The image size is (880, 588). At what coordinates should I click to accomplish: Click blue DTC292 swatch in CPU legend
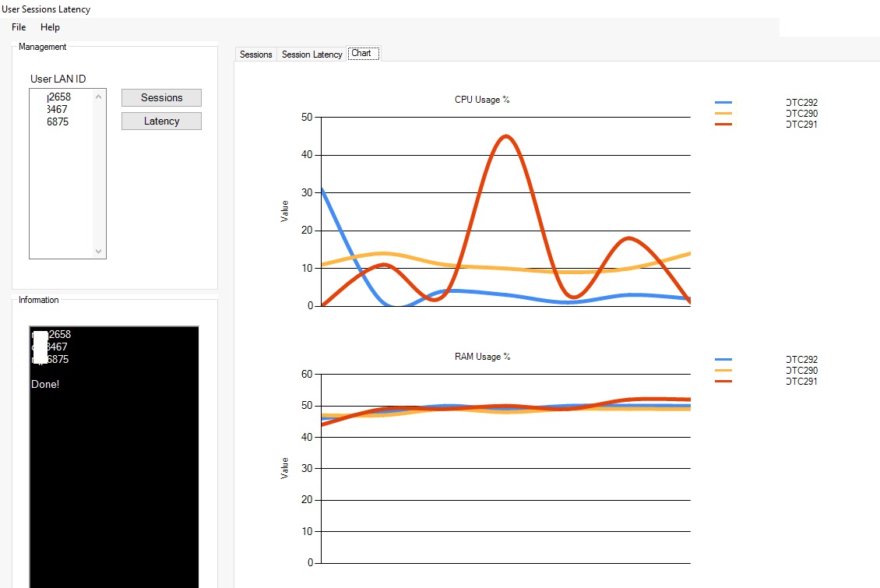click(723, 103)
